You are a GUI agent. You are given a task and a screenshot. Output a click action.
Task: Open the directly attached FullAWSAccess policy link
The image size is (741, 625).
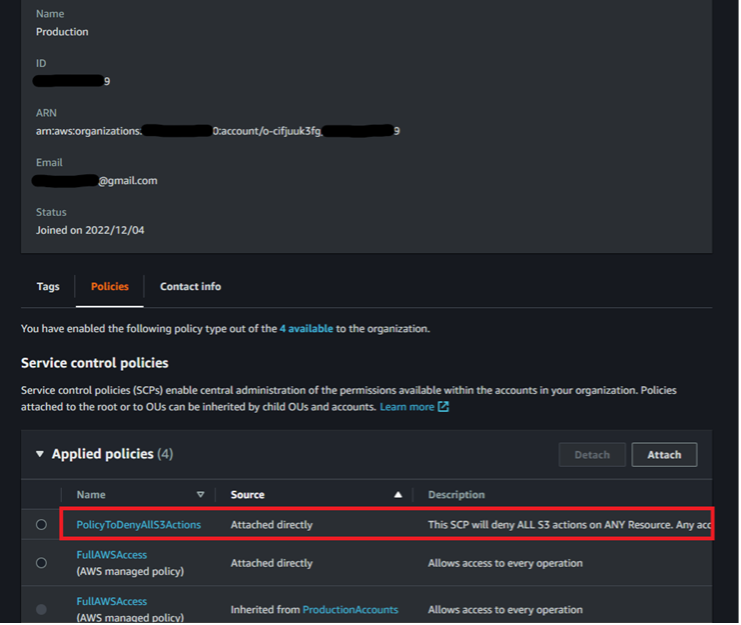[111, 555]
